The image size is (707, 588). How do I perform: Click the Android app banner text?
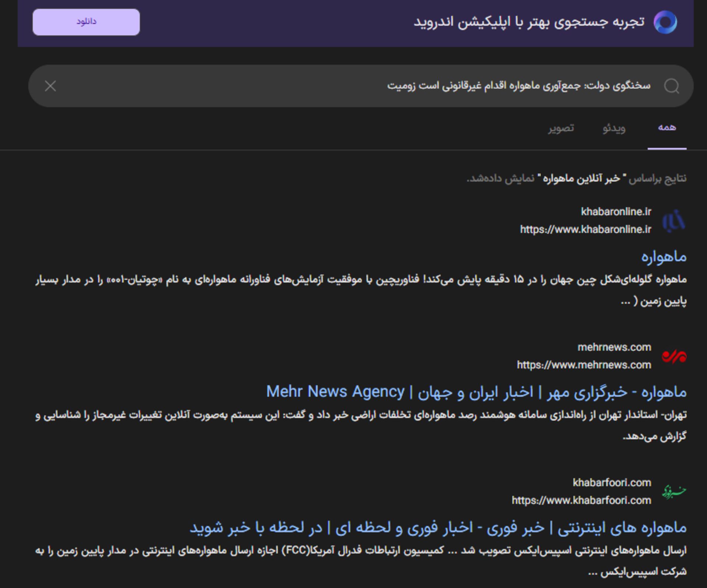[529, 22]
